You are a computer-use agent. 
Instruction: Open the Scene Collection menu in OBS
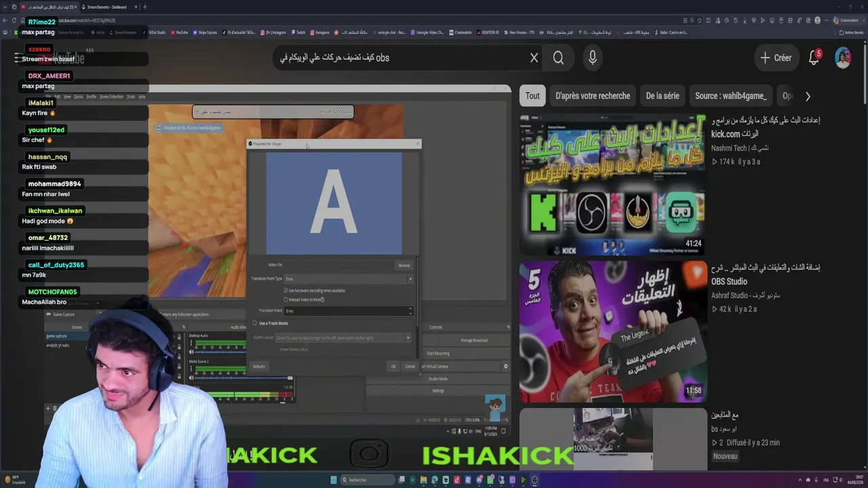click(x=111, y=97)
